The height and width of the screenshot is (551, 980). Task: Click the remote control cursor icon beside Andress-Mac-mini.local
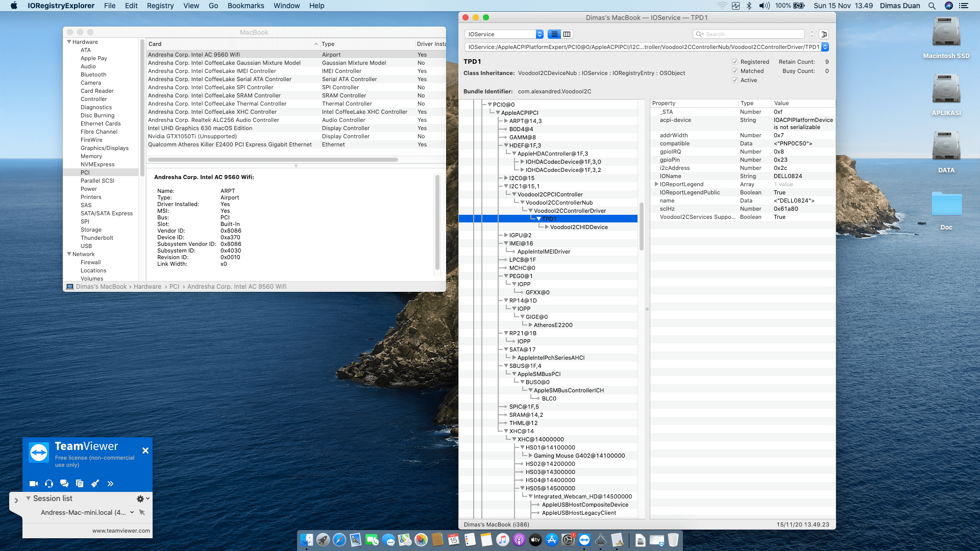tap(142, 512)
